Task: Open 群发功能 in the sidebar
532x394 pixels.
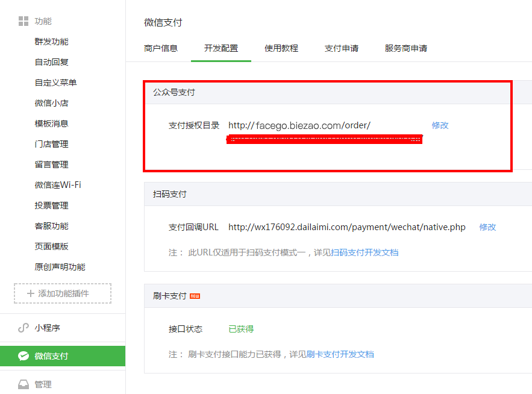Action: 52,42
